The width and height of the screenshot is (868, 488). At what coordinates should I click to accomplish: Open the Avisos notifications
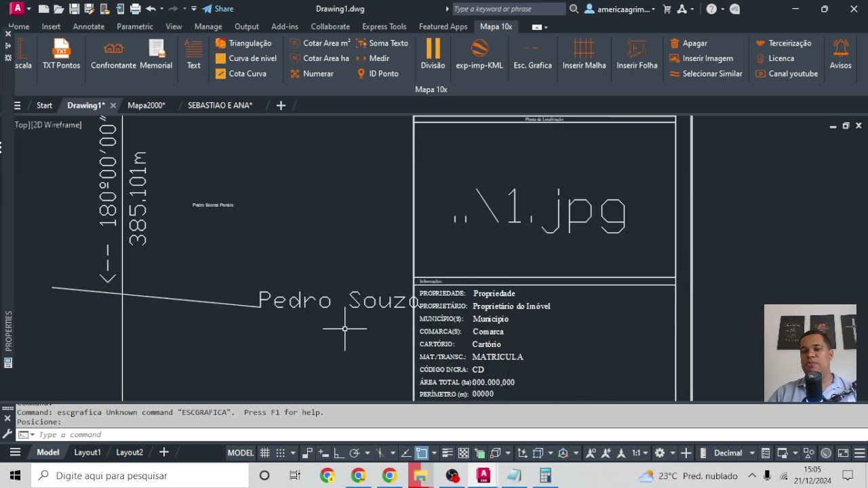click(x=841, y=54)
